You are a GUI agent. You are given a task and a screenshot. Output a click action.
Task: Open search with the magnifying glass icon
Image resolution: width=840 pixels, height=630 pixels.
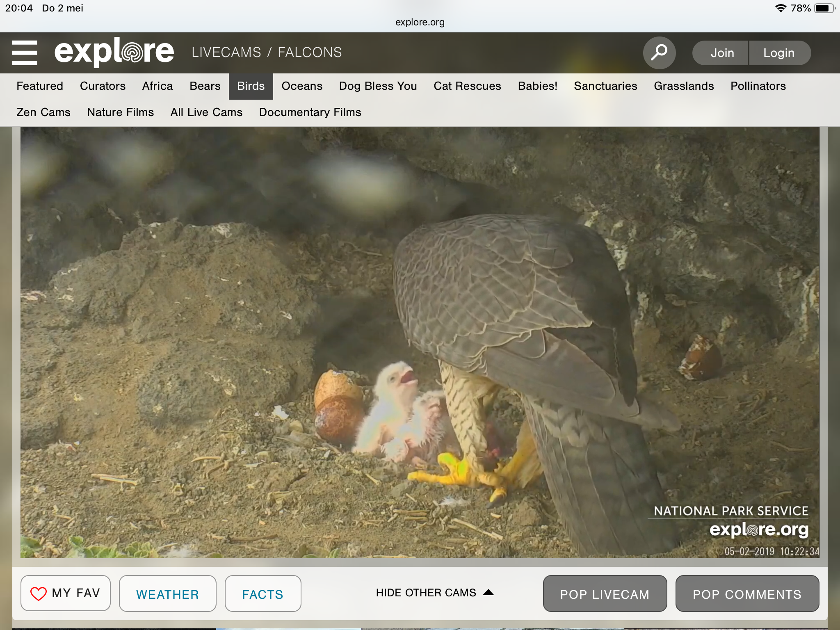tap(659, 52)
